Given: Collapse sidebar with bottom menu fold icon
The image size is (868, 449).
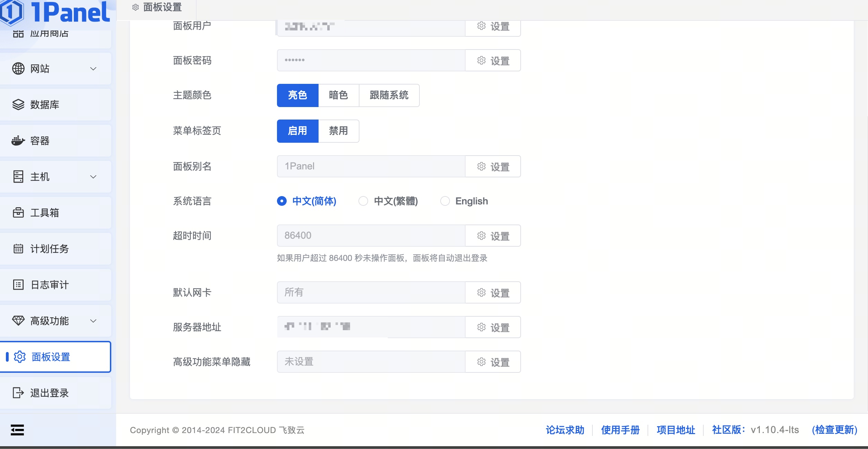Looking at the screenshot, I should click(17, 430).
